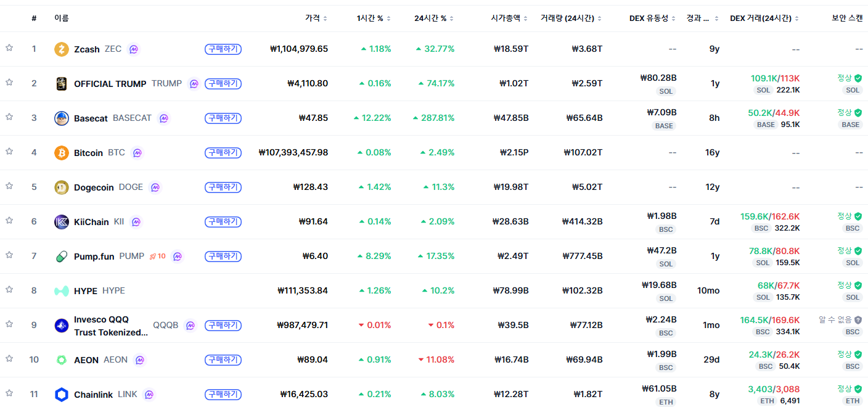Click the Bitcoin price ₩107,393,457.98
Image resolution: width=868 pixels, height=407 pixels.
(x=293, y=152)
